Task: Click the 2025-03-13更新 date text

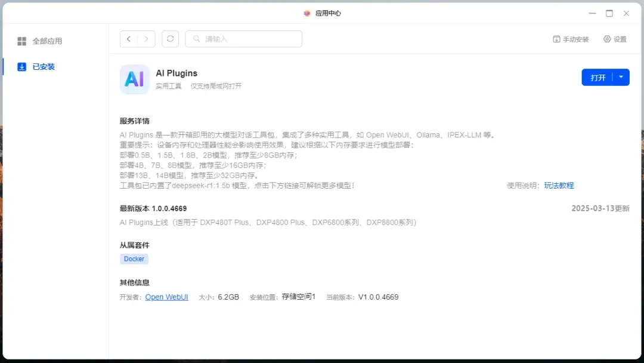Action: click(x=600, y=208)
